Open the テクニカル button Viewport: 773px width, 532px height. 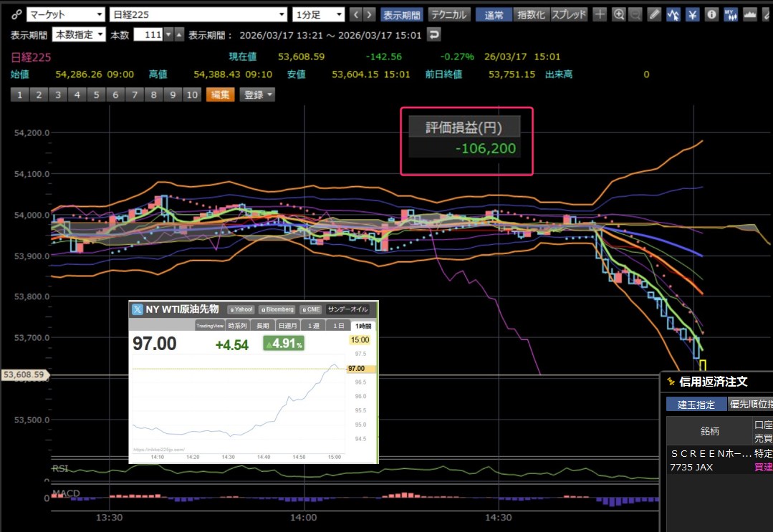click(x=449, y=14)
